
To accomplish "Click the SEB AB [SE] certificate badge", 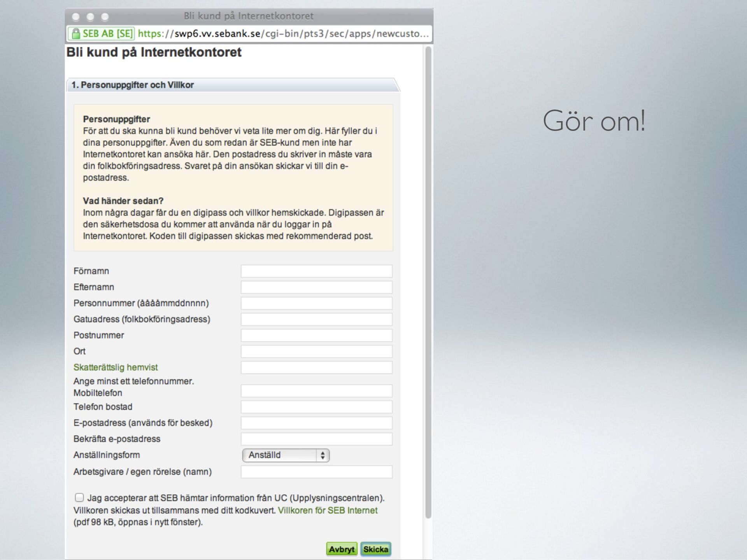I will [x=101, y=33].
